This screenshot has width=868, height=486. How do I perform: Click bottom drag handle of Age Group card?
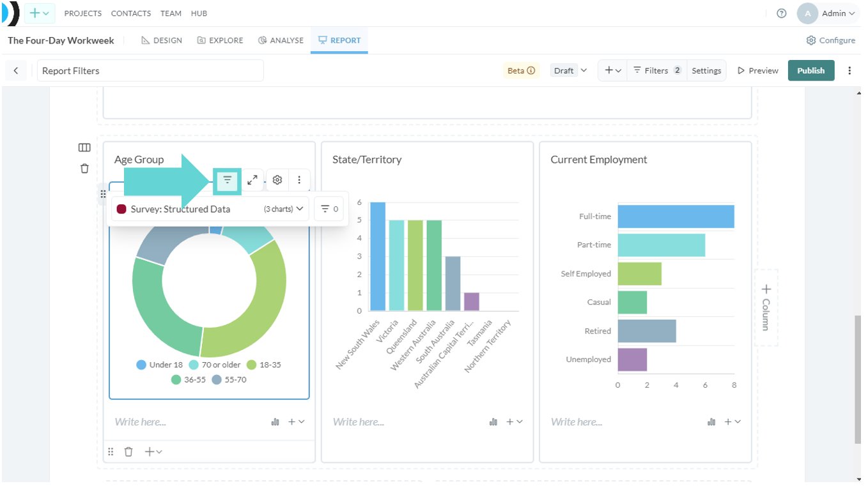click(x=111, y=452)
